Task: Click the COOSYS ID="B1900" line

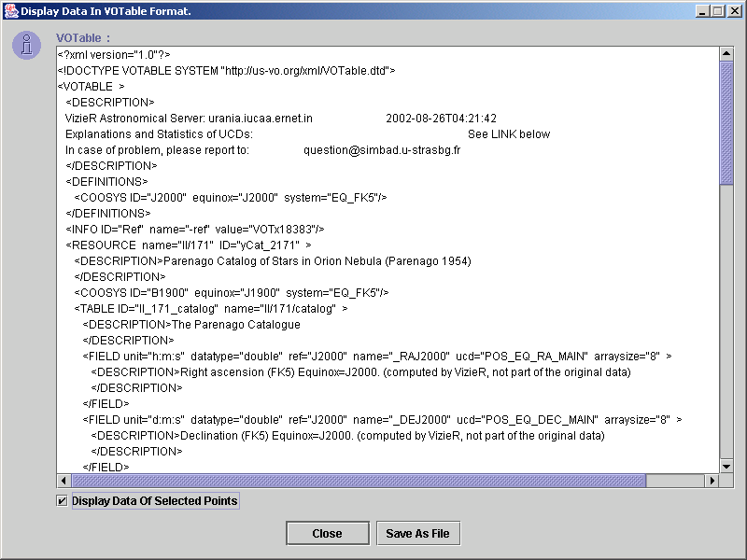Action: point(232,293)
